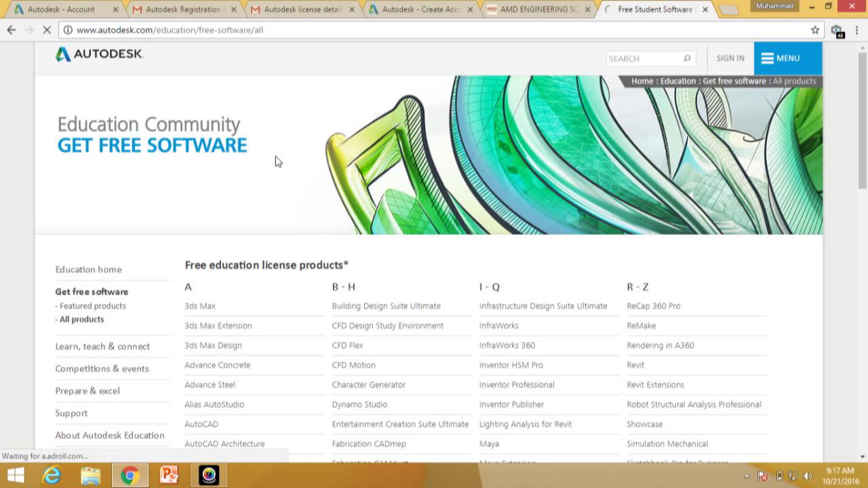Open Inventor Professional link

[517, 384]
